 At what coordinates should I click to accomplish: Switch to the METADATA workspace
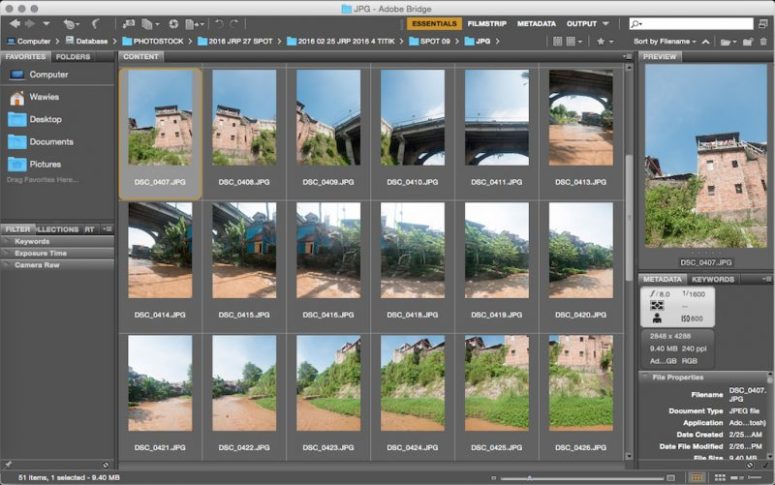click(x=536, y=23)
